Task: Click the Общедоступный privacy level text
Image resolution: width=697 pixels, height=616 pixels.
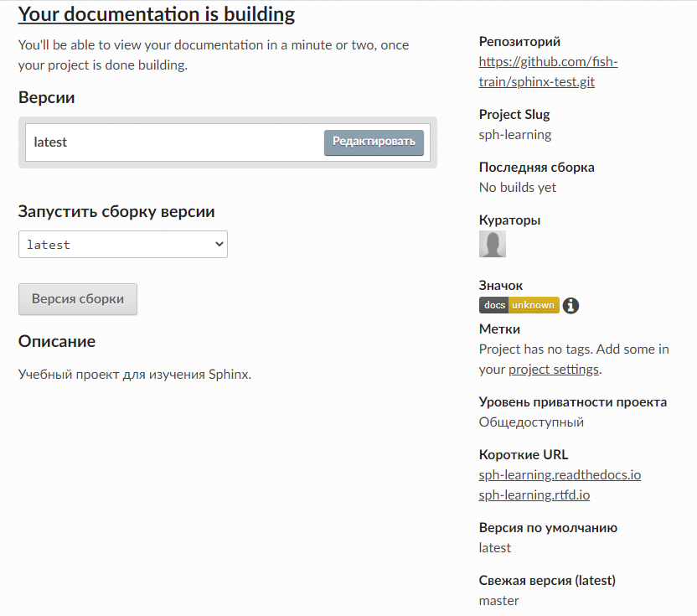Action: (x=531, y=422)
